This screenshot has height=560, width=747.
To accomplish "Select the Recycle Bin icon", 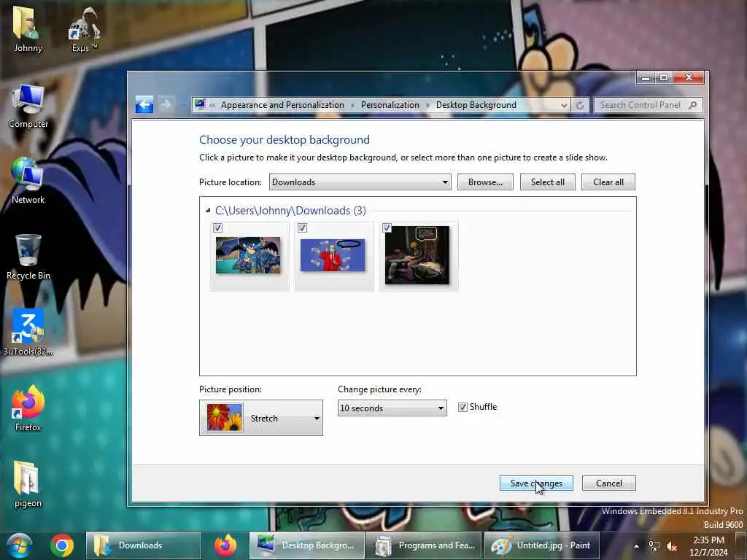I will (x=28, y=257).
